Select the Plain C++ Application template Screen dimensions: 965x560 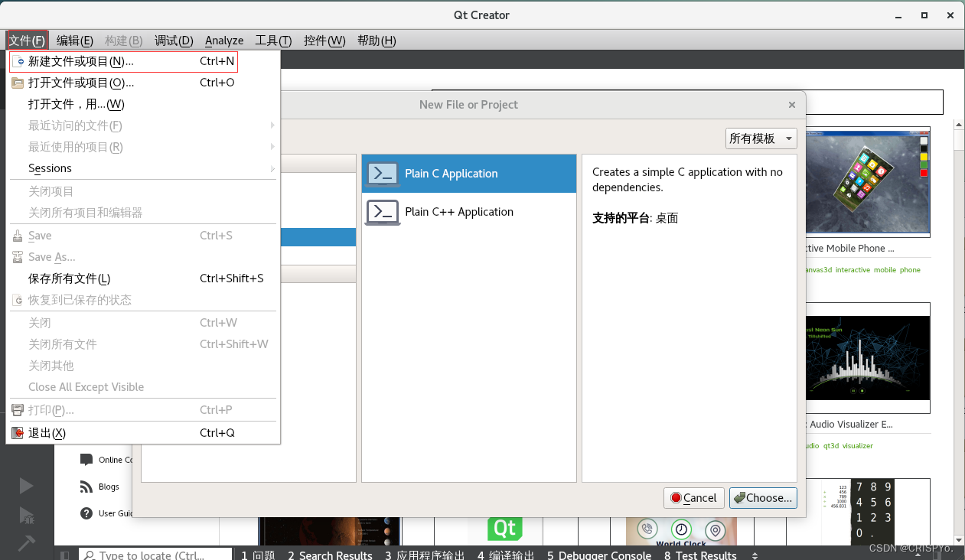pos(458,212)
